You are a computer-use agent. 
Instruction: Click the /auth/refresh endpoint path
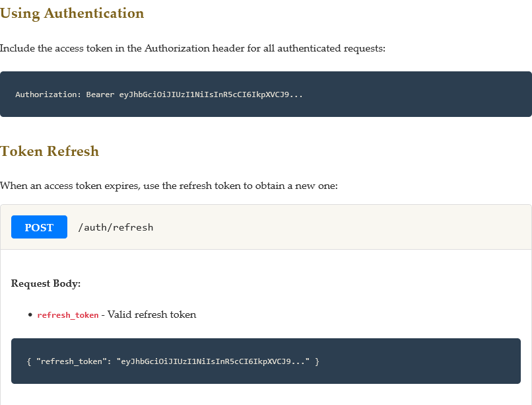(116, 227)
